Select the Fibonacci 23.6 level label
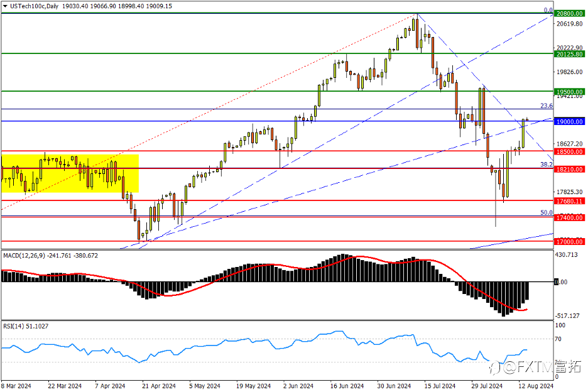The image size is (588, 392). pyautogui.click(x=547, y=106)
